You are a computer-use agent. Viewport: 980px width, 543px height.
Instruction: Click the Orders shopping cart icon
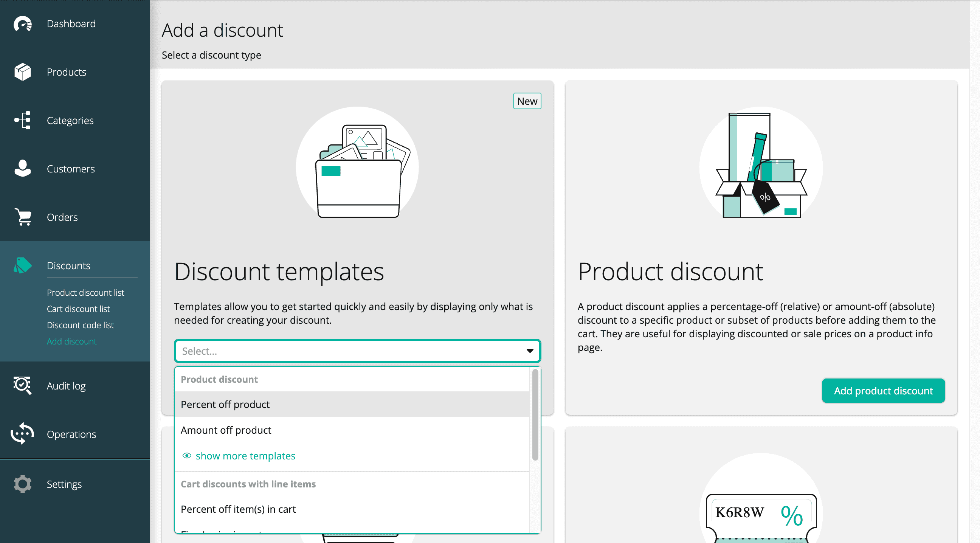23,217
